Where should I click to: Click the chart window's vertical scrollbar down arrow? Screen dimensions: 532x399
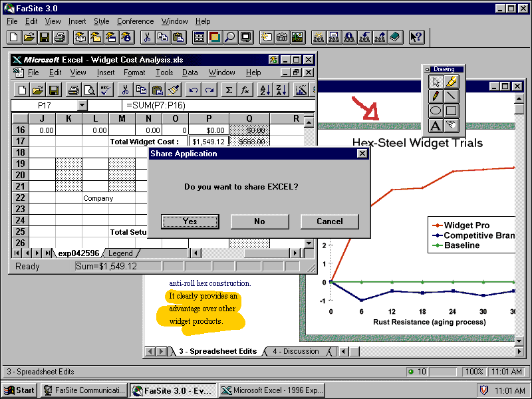pyautogui.click(x=519, y=341)
